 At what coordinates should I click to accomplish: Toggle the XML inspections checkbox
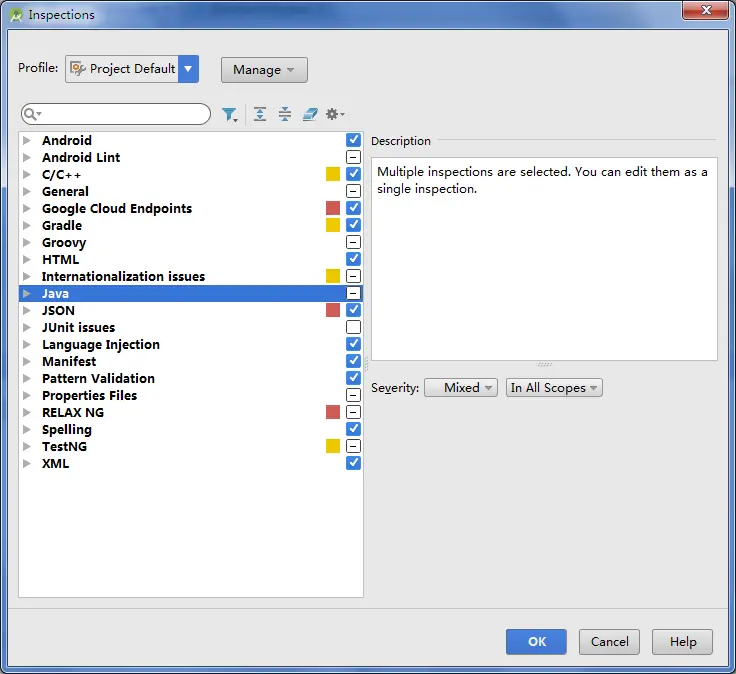(353, 463)
